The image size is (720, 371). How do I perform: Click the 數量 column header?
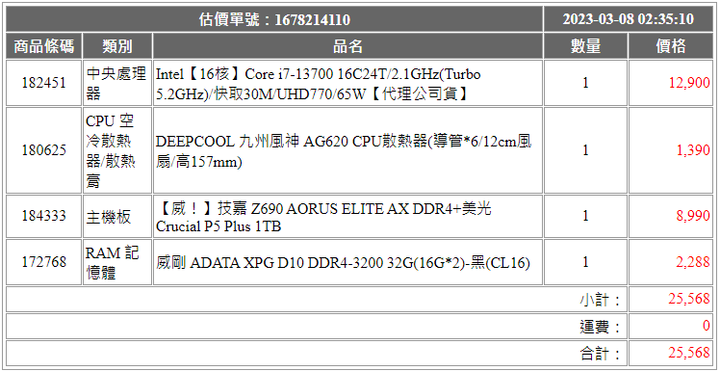[585, 46]
